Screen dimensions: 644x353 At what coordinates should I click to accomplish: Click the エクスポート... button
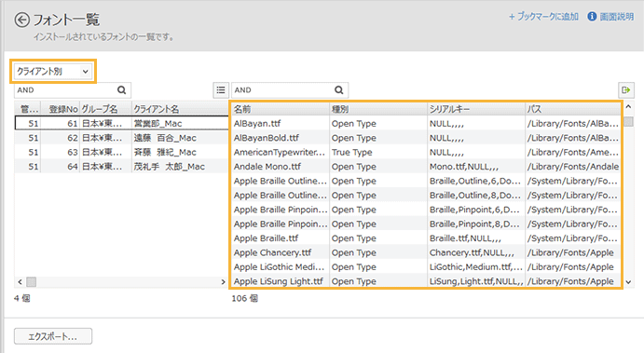click(53, 336)
